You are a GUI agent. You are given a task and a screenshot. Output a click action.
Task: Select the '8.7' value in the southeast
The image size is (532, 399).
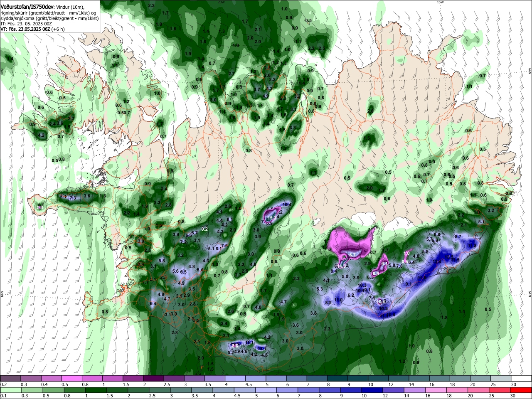tap(458, 236)
